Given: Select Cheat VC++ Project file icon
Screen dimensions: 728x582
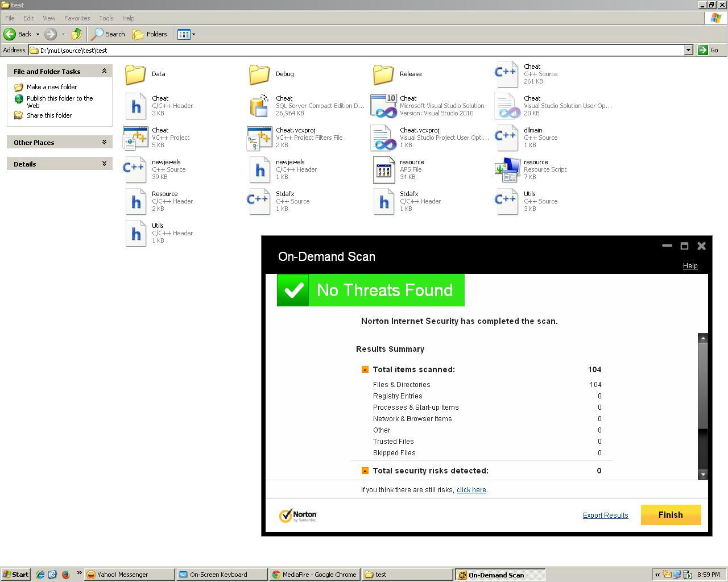Looking at the screenshot, I should [135, 138].
